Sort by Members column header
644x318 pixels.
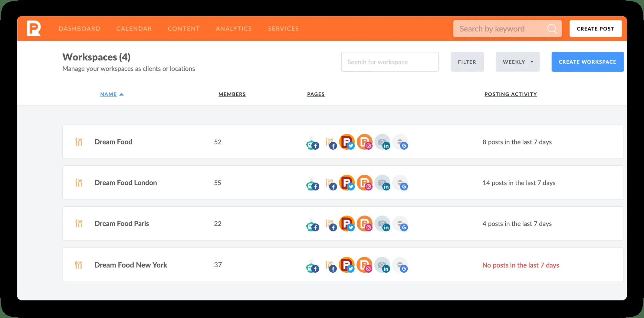[232, 94]
